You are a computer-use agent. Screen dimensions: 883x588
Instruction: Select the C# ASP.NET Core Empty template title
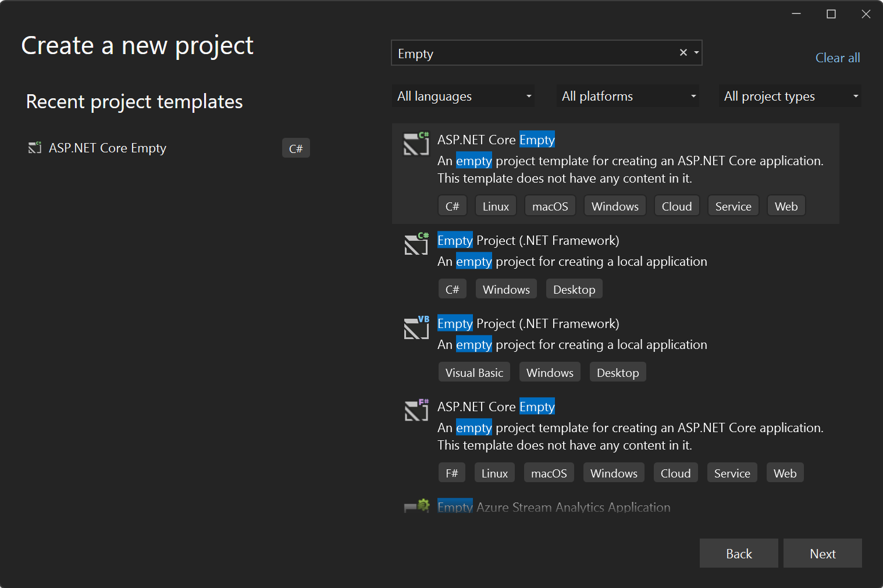point(496,140)
